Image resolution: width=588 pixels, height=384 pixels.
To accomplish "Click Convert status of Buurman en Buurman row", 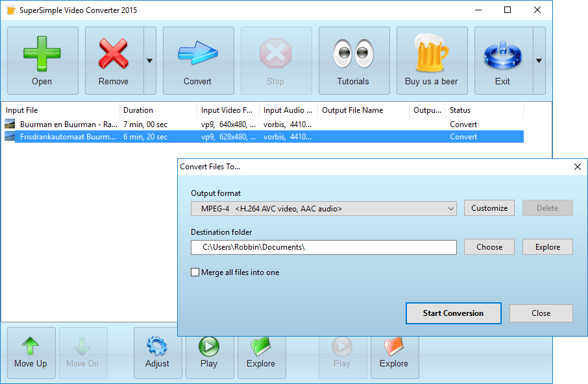I will (x=463, y=125).
